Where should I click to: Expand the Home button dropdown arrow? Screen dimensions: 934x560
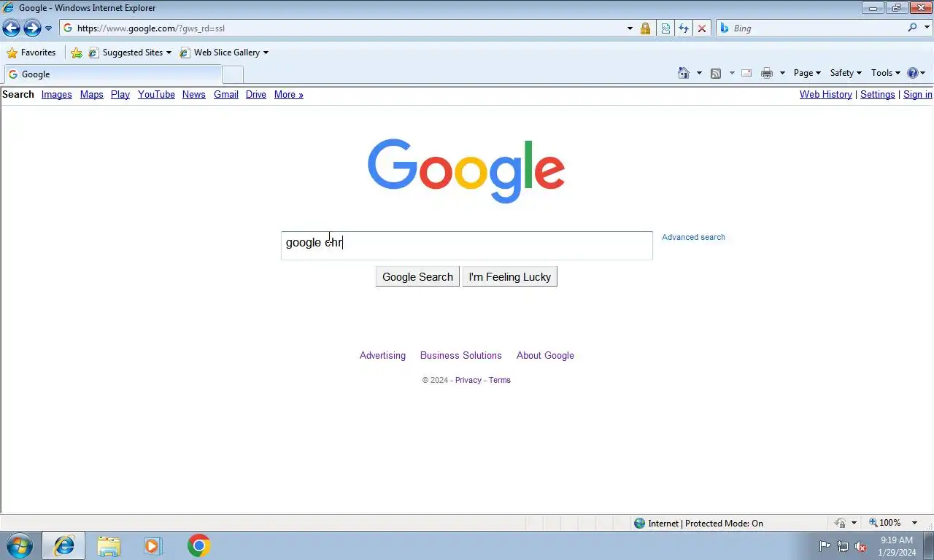click(699, 73)
